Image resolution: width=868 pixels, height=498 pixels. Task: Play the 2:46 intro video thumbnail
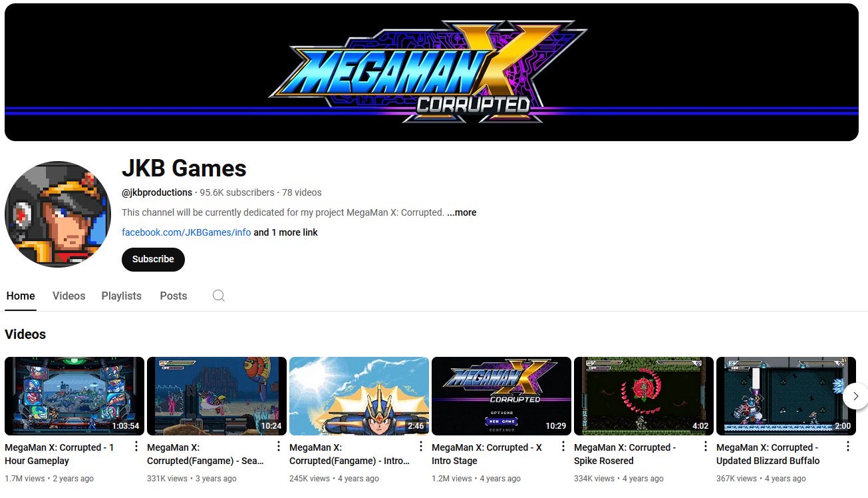tap(359, 396)
